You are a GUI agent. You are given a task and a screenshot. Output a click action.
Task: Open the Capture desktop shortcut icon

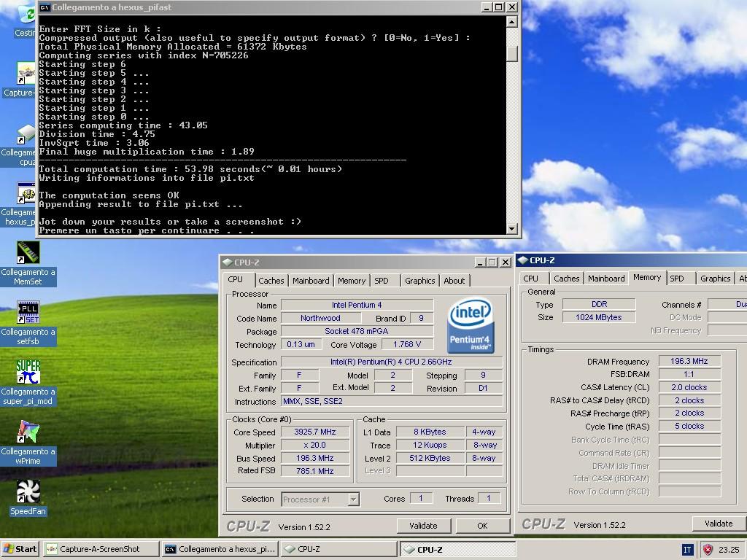26,74
